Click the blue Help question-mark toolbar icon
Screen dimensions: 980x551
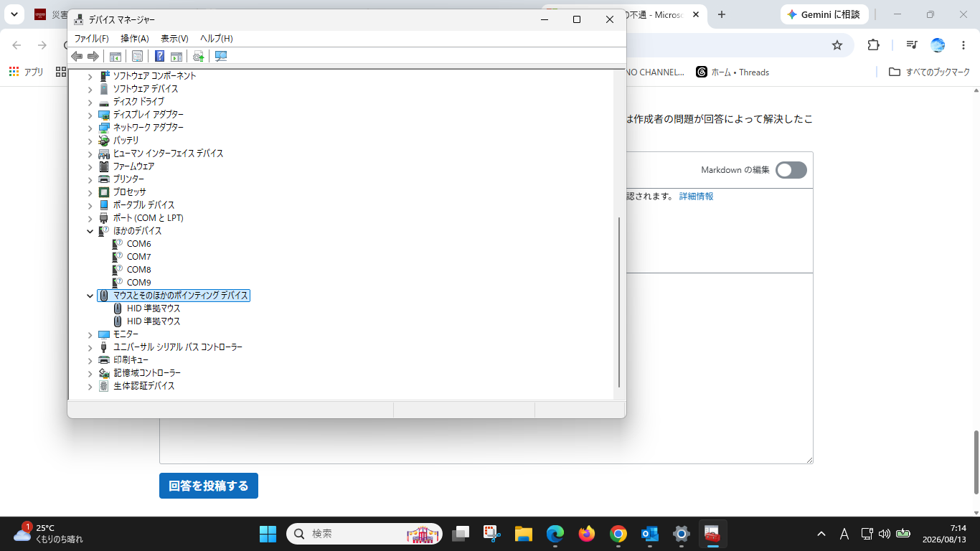[x=159, y=56]
